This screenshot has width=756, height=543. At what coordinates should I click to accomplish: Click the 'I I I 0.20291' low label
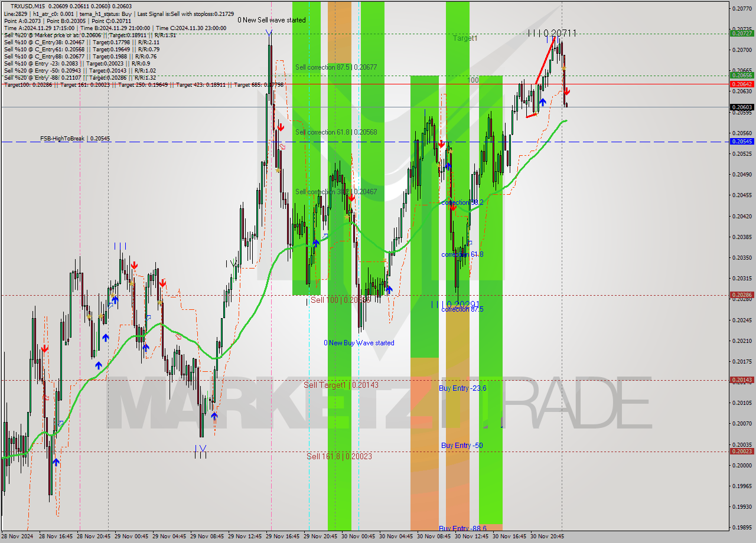[x=454, y=304]
